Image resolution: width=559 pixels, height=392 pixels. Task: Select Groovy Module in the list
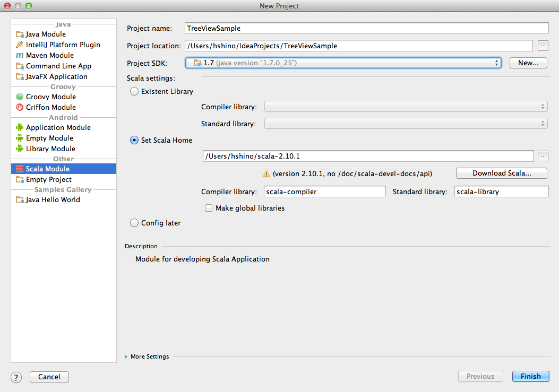tap(64, 97)
